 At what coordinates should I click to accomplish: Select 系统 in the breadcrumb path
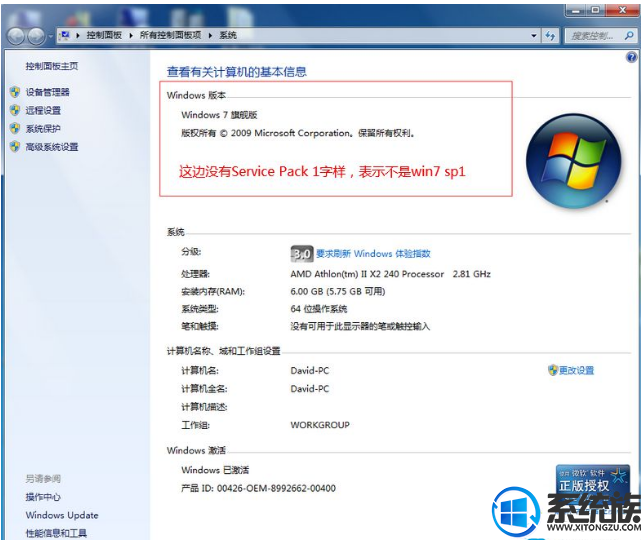(x=228, y=36)
